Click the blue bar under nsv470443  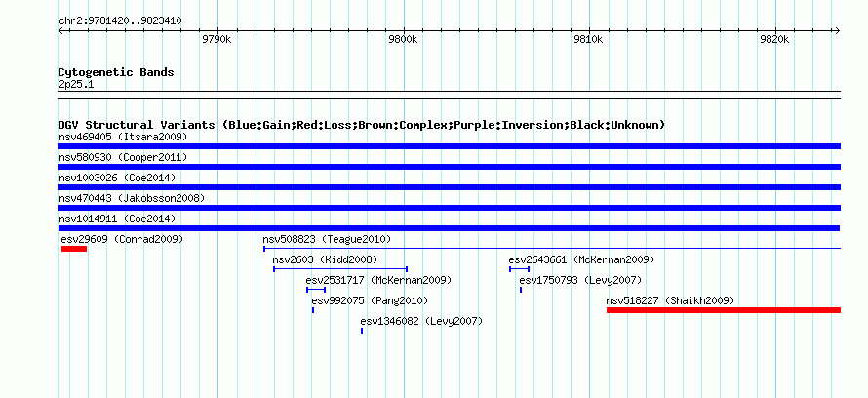449,208
